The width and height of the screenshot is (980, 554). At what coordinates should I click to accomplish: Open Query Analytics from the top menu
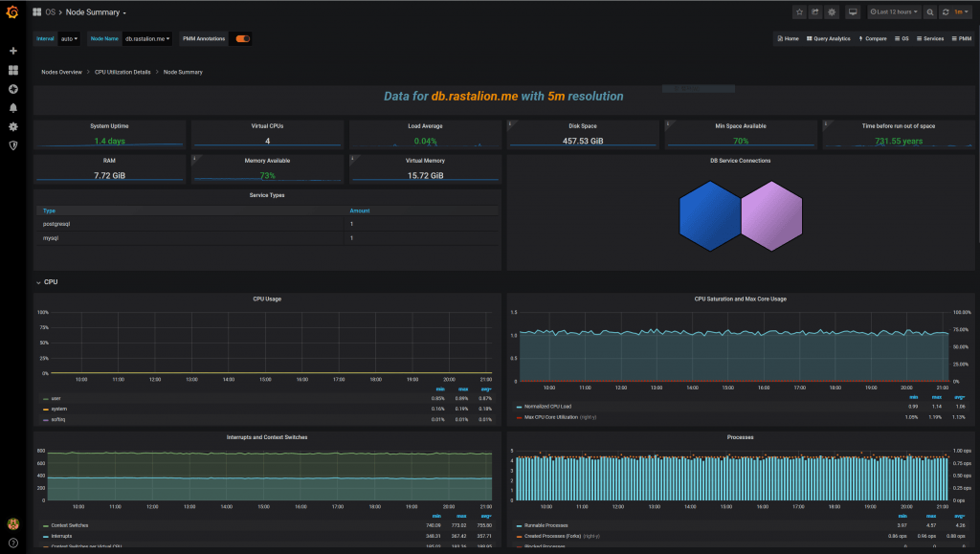click(828, 39)
